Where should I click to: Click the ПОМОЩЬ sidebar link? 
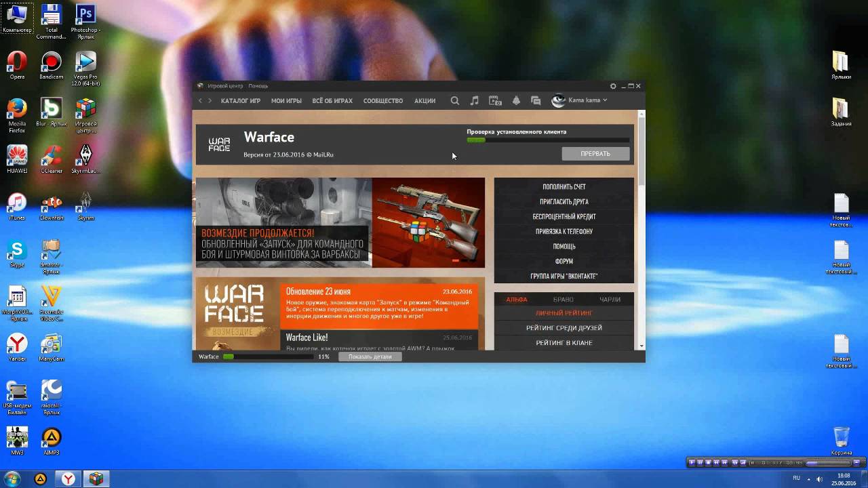(564, 247)
